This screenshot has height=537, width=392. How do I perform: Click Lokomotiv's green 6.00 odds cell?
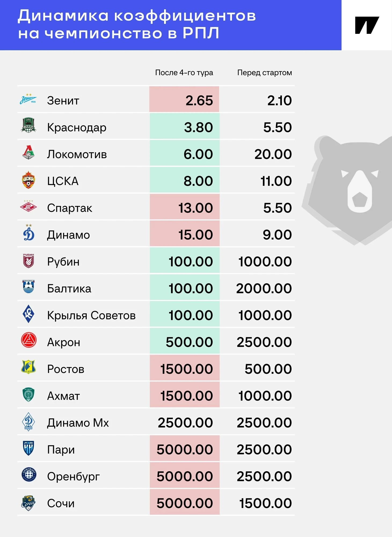point(184,153)
